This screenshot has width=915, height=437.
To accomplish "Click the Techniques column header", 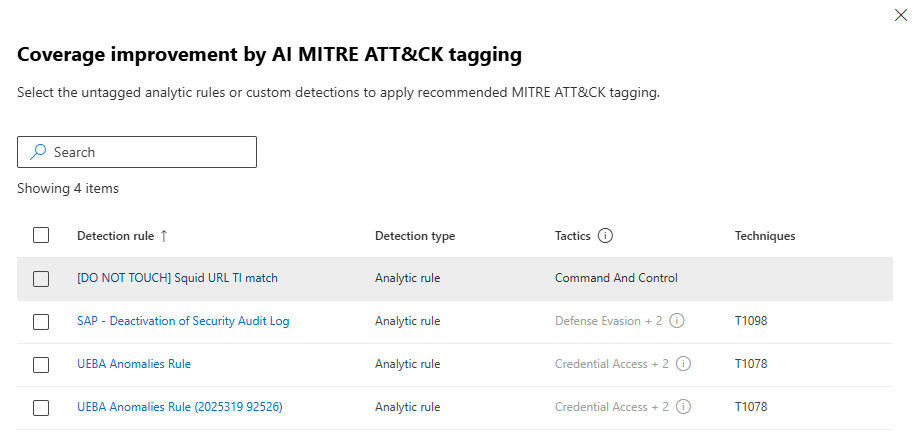I will [765, 236].
